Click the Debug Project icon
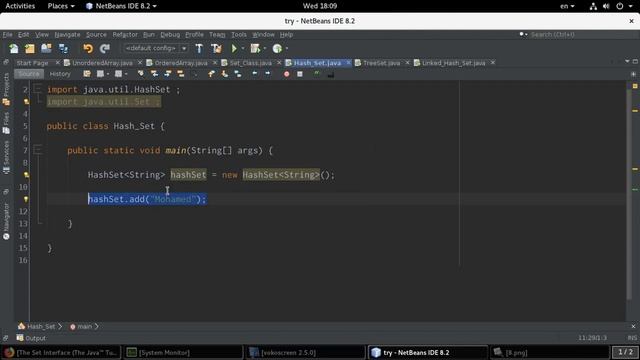The width and height of the screenshot is (640, 360). [x=256, y=49]
